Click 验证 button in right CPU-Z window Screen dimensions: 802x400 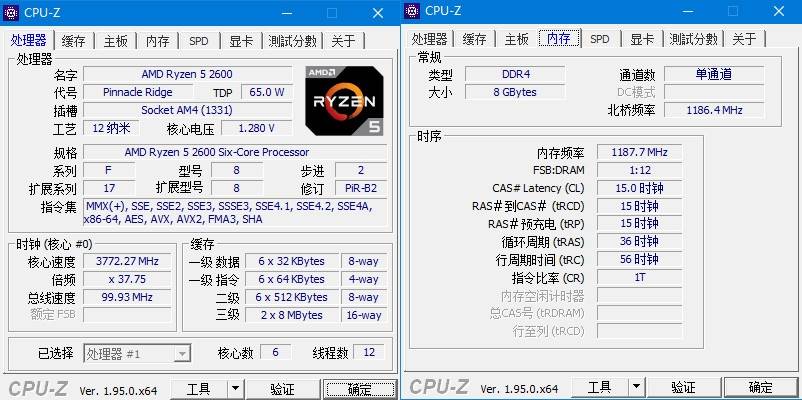[x=683, y=387]
